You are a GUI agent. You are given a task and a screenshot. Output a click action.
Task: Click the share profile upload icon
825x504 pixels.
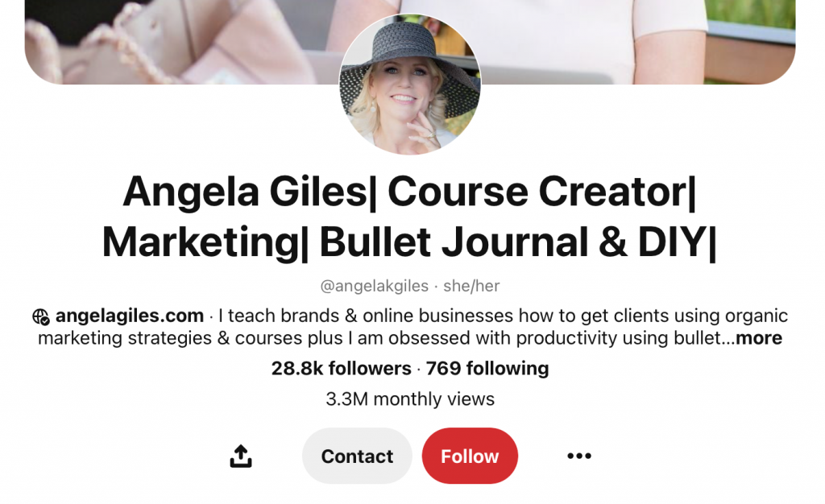click(x=241, y=456)
